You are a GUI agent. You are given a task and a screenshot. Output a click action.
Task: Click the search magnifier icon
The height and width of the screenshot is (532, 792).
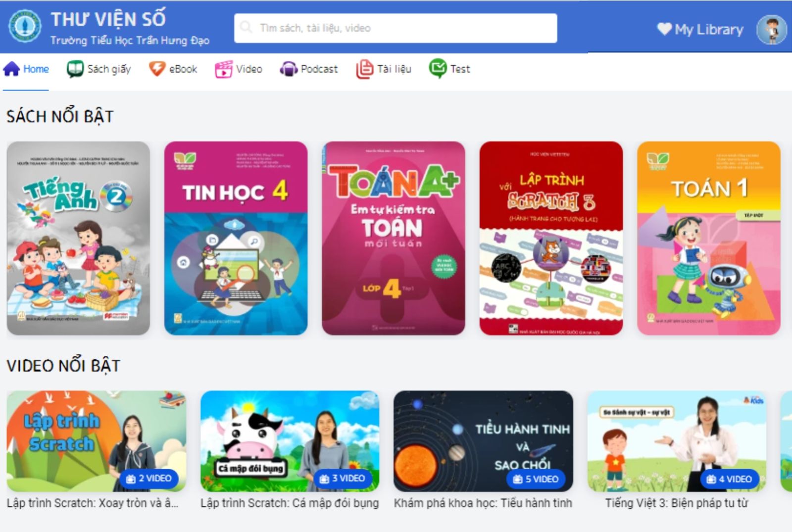tap(246, 27)
